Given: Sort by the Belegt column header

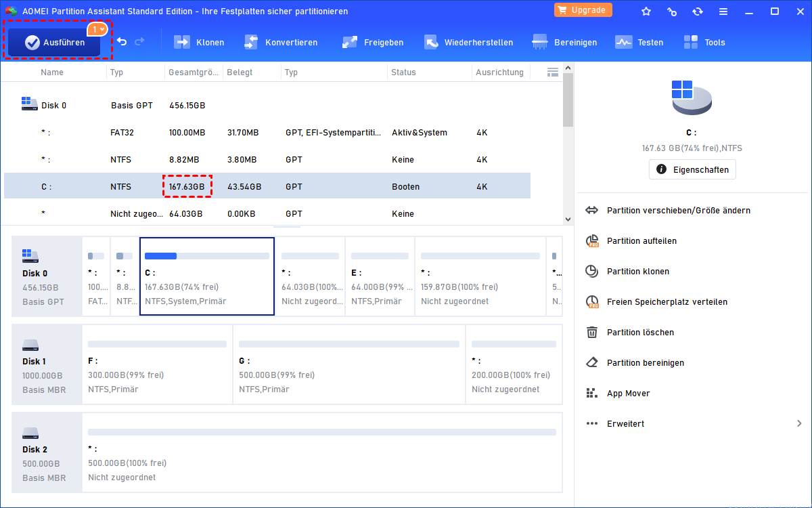Looking at the screenshot, I should pyautogui.click(x=240, y=72).
